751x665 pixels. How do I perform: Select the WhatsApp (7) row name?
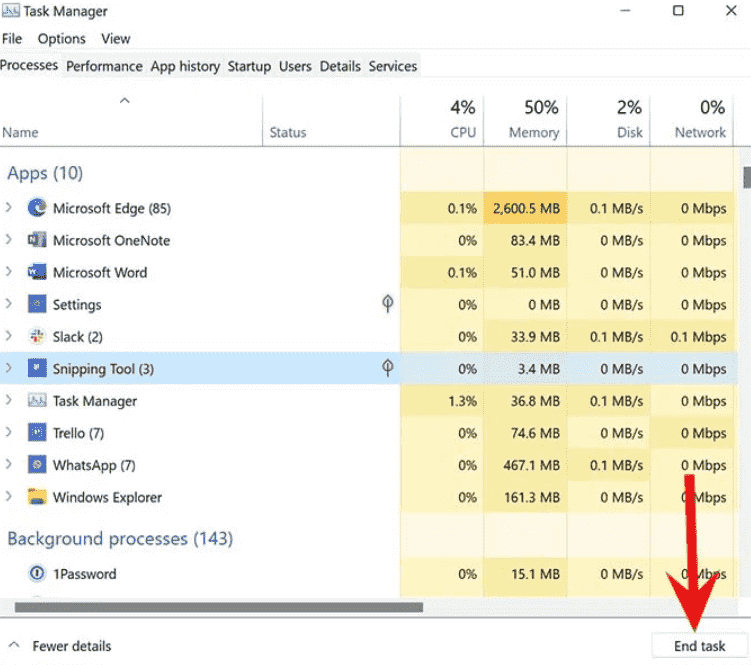pos(94,465)
